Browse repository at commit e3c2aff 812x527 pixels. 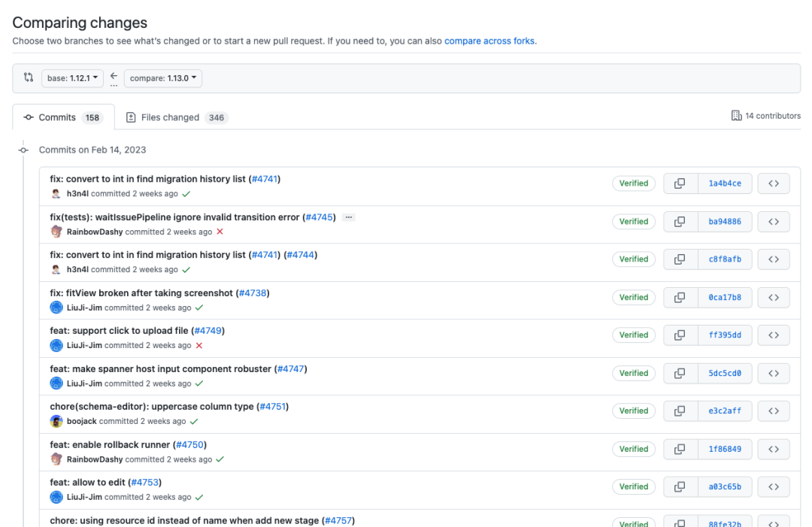point(773,411)
